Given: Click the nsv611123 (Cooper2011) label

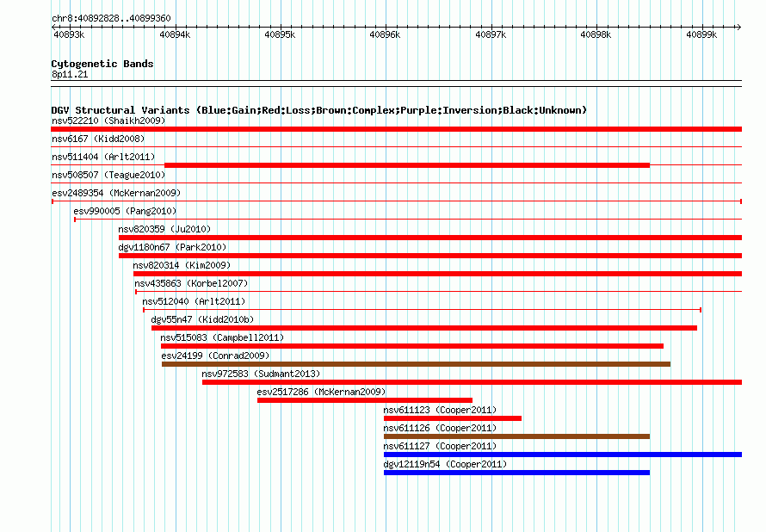Looking at the screenshot, I should click(x=440, y=410).
